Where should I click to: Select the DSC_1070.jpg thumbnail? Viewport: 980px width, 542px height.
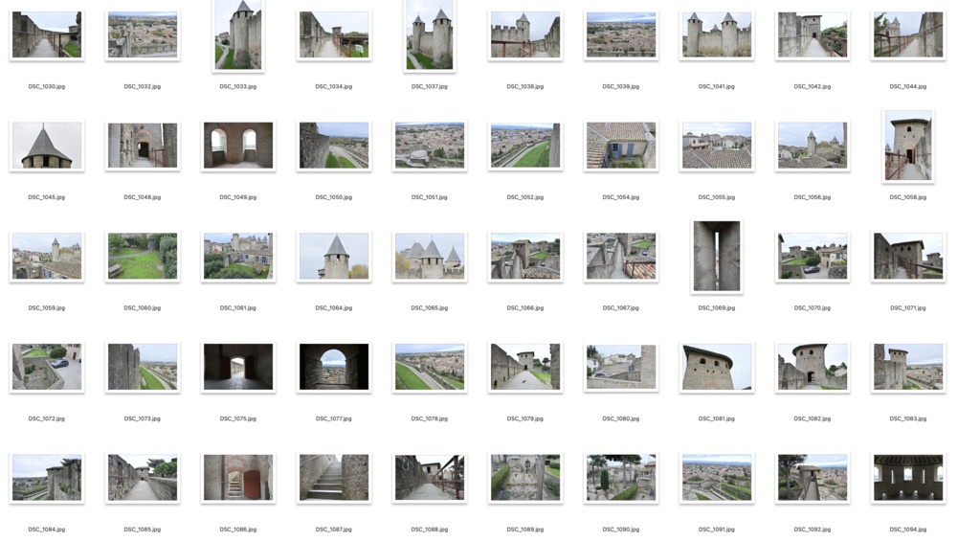(813, 257)
